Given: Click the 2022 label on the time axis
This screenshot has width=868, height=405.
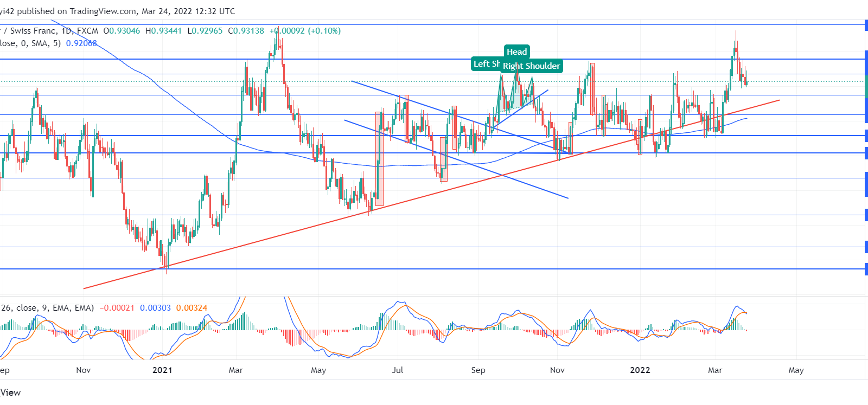Looking at the screenshot, I should click(640, 370).
